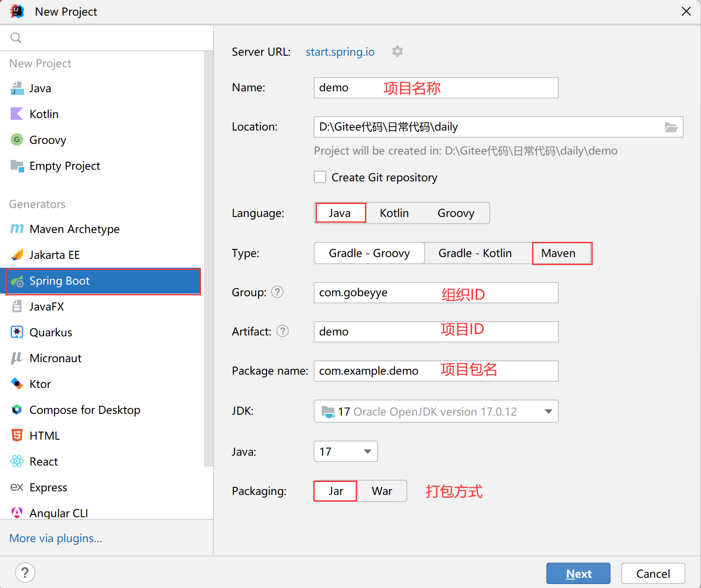Choose Maven build type
The image size is (701, 588).
[x=562, y=253]
